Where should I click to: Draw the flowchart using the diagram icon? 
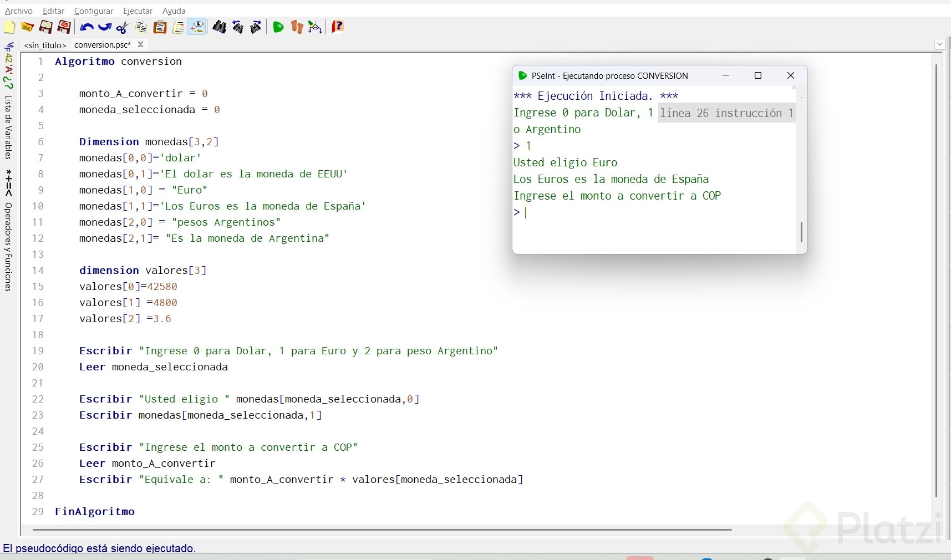(315, 27)
